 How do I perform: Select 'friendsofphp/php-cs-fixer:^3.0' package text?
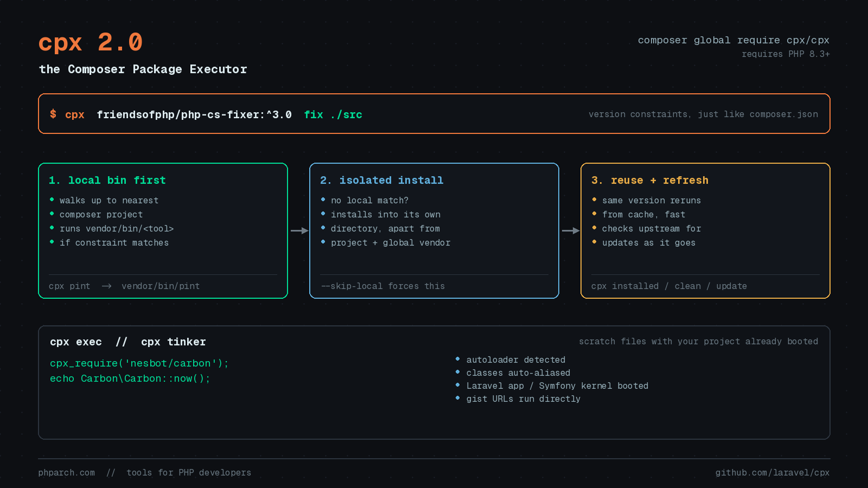194,114
